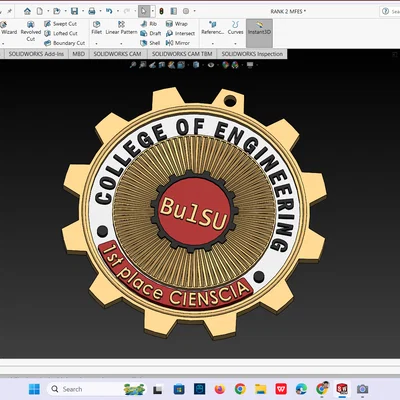Viewport: 400px width, 400px height.
Task: Start the Linear Pattern feature
Action: [x=121, y=27]
